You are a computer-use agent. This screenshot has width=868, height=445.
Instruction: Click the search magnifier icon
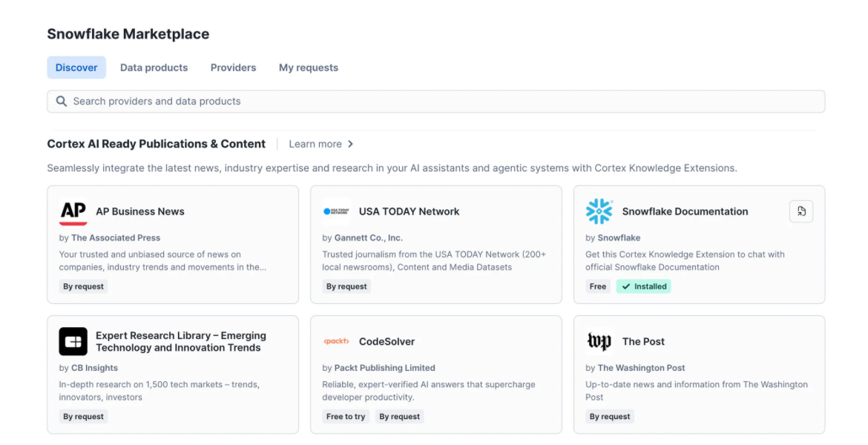pyautogui.click(x=62, y=102)
